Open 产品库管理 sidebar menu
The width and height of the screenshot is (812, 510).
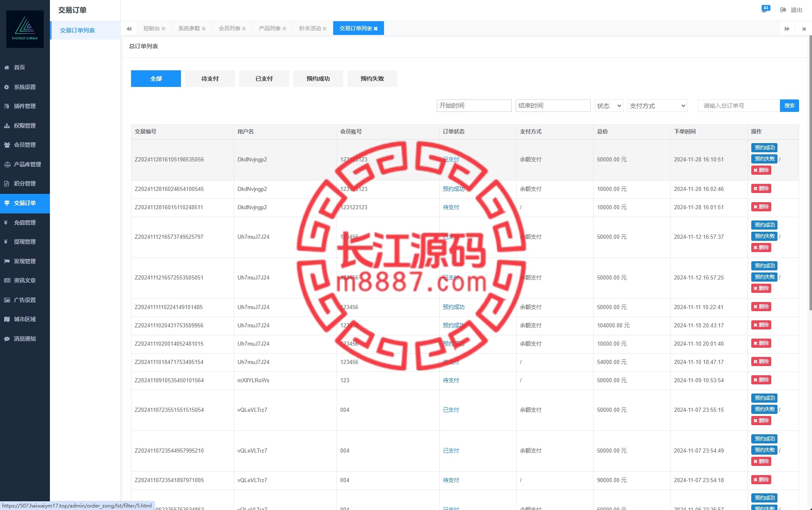(25, 164)
